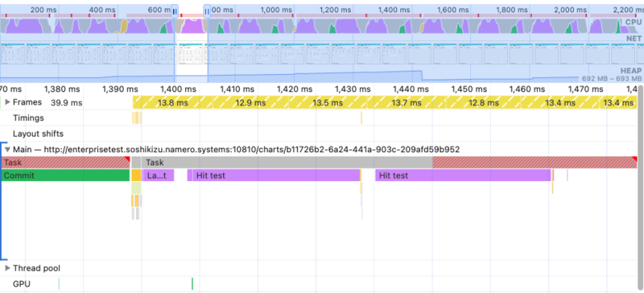Click the GPU track label
The image size is (644, 293).
click(x=22, y=284)
